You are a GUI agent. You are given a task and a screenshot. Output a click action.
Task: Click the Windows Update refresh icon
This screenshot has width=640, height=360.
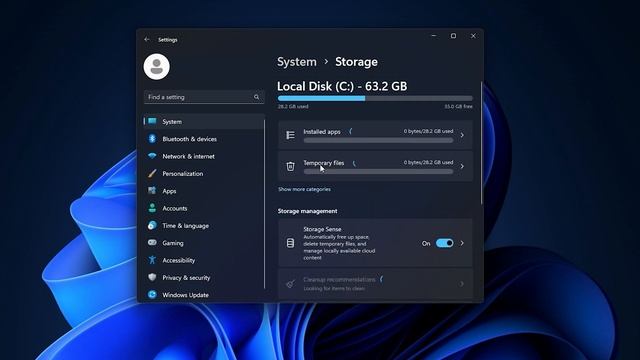coord(152,294)
